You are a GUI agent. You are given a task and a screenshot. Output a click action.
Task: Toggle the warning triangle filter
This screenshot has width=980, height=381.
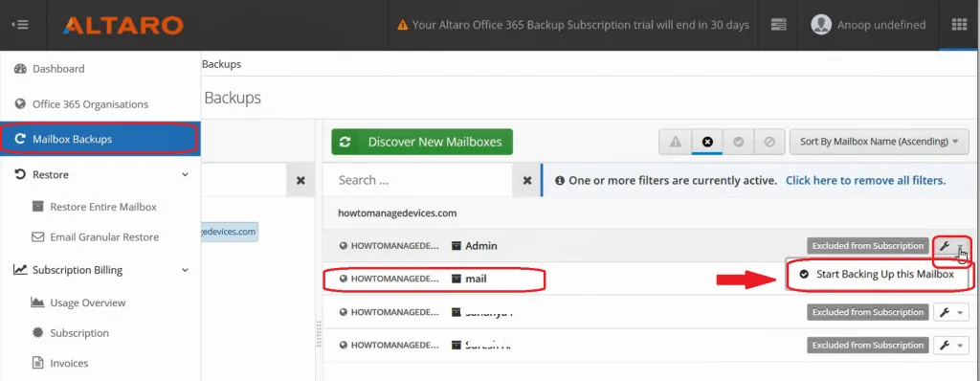[x=675, y=142]
